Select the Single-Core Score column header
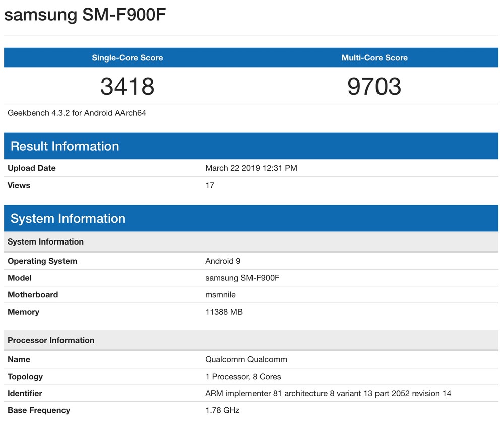The image size is (504, 425). click(127, 58)
